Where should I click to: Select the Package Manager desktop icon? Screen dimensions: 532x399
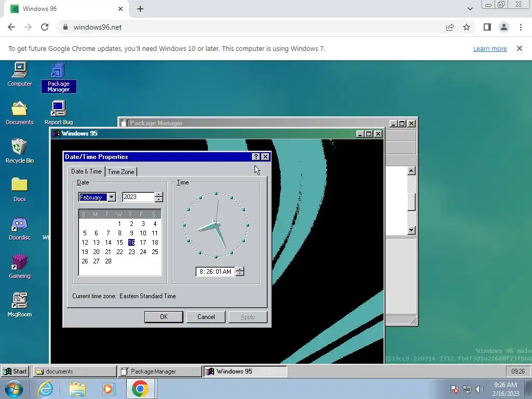(x=58, y=78)
